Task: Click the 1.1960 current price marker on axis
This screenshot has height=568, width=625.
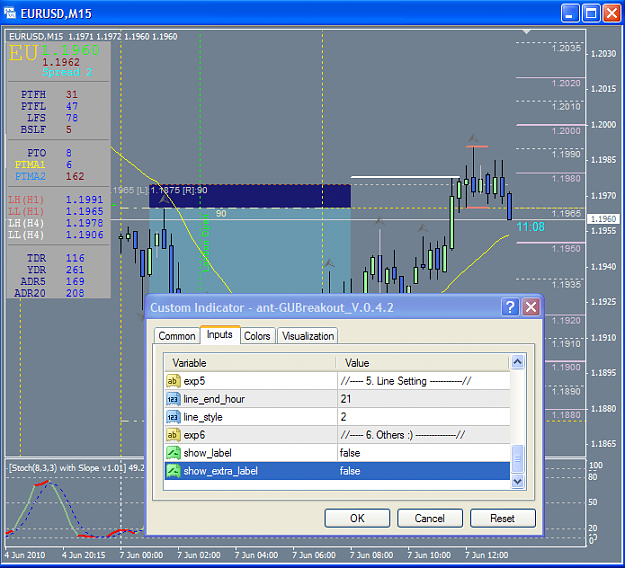Action: point(604,219)
